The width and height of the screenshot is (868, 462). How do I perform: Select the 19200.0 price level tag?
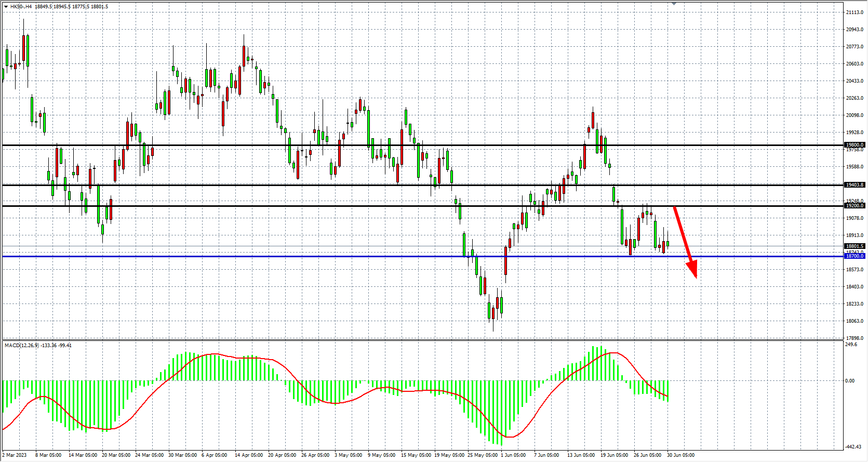pos(854,206)
